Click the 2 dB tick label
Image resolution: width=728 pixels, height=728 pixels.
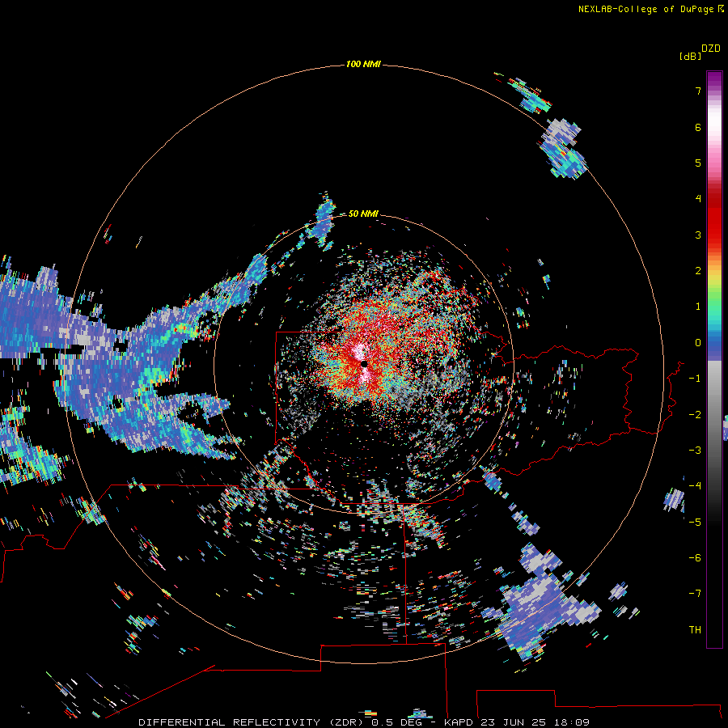[698, 271]
